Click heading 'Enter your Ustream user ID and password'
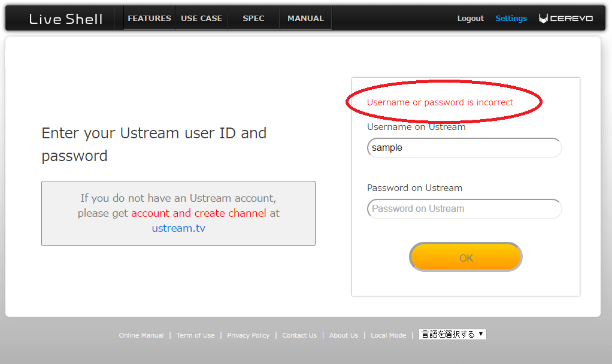Screen dimensions: 612x364 154,144
